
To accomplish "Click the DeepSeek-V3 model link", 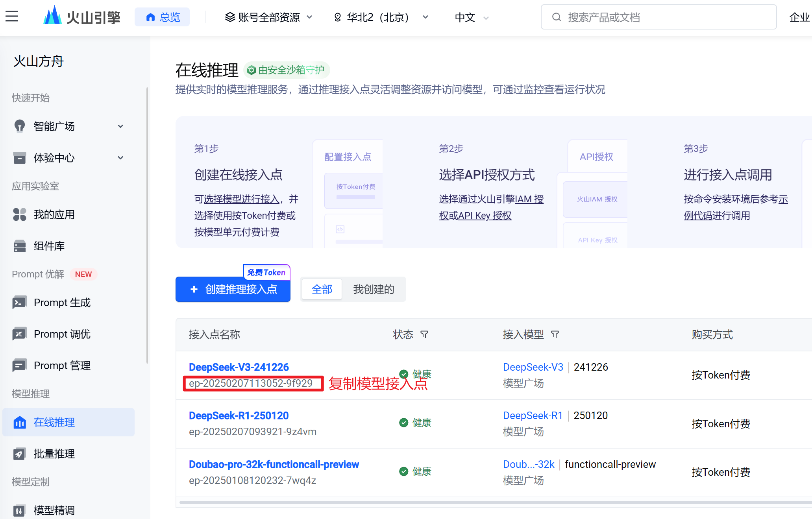I will click(x=533, y=367).
